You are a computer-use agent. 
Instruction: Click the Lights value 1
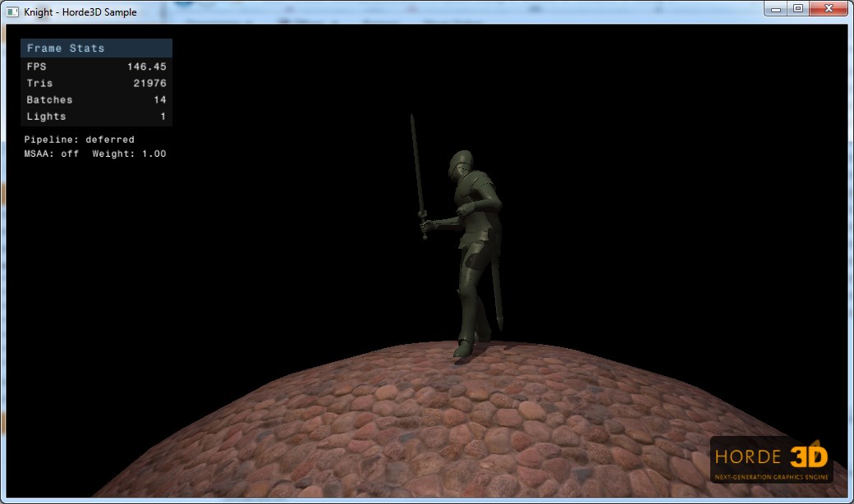[x=163, y=117]
